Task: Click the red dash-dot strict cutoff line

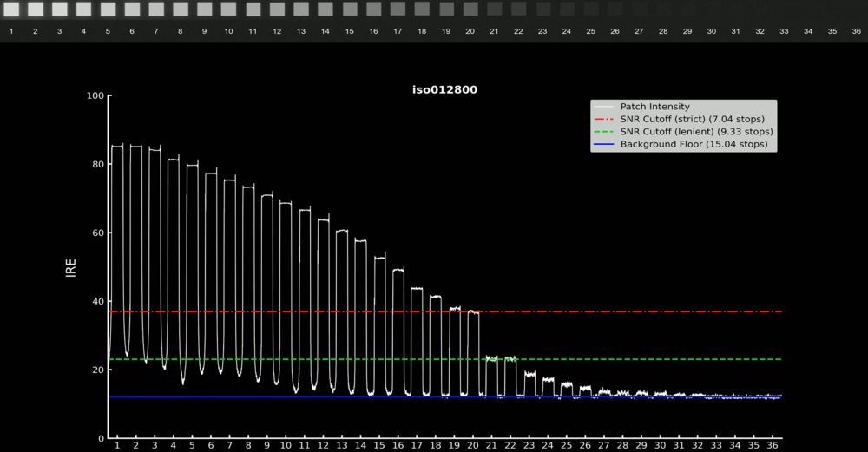Action: [x=608, y=311]
